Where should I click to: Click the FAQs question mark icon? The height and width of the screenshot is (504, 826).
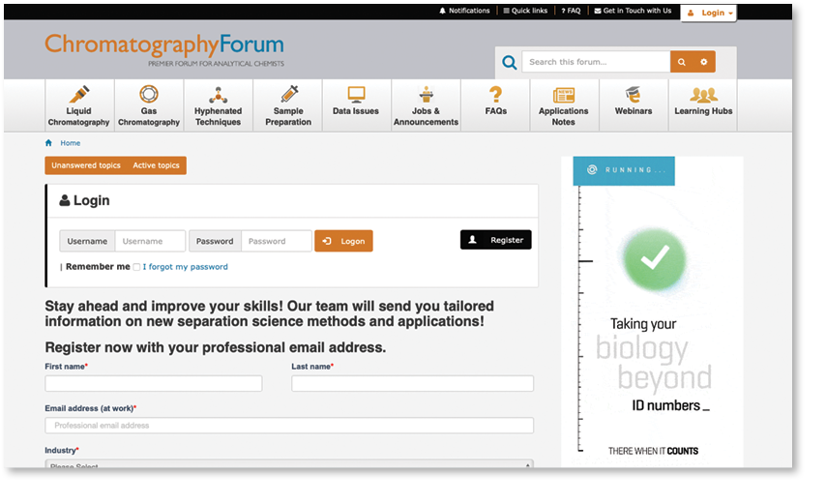(495, 95)
